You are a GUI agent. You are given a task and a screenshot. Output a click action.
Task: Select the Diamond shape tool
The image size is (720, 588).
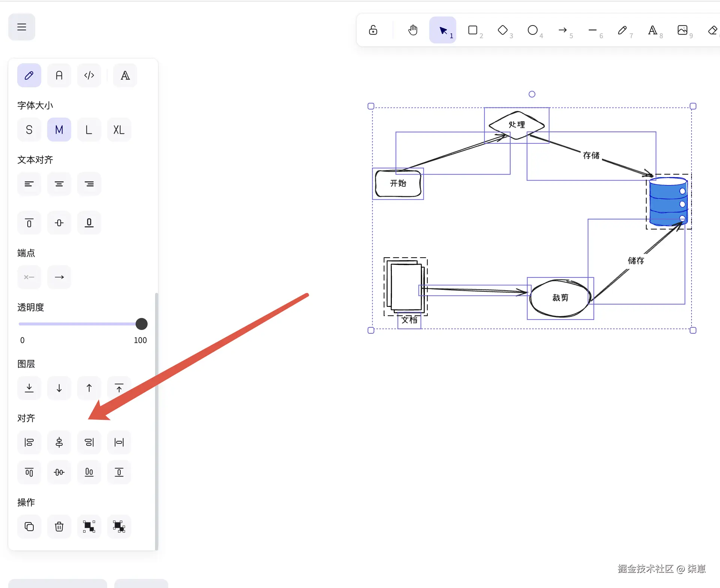tap(503, 30)
